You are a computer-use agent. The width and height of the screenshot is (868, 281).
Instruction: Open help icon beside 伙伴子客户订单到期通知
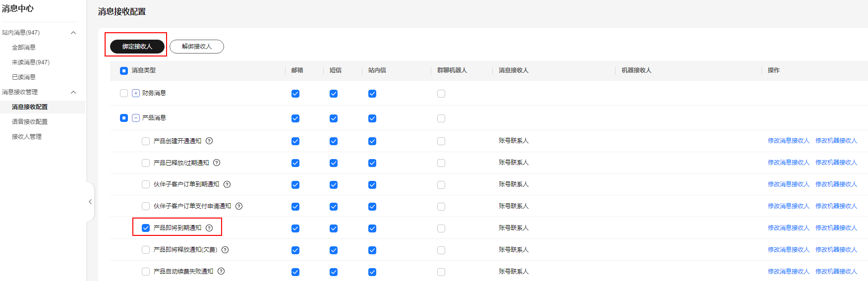[x=227, y=184]
